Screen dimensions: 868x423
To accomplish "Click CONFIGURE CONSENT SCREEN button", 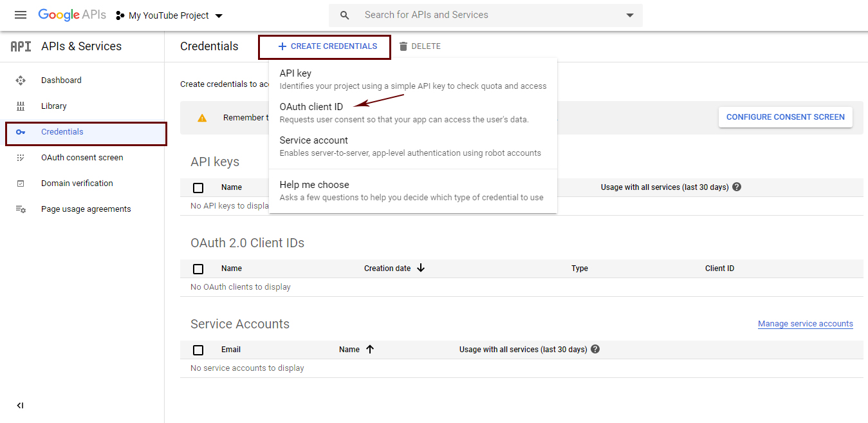I will tap(785, 117).
